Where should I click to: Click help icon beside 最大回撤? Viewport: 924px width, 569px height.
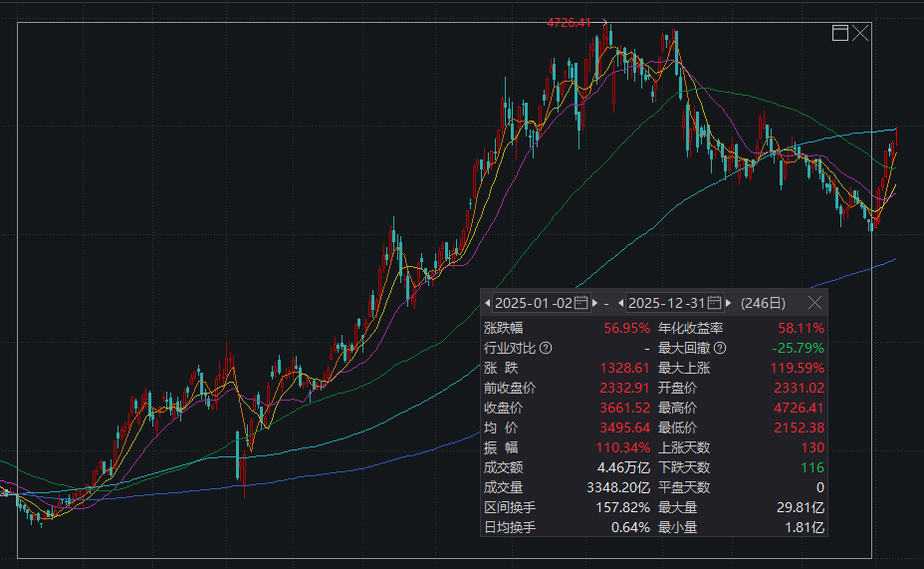(x=720, y=348)
